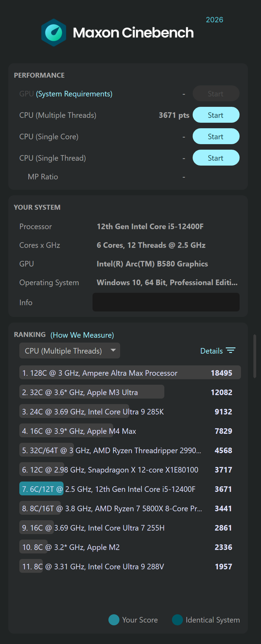Screen dimensions: 261x644
Task: Toggle the ranking Details view
Action: pos(212,351)
